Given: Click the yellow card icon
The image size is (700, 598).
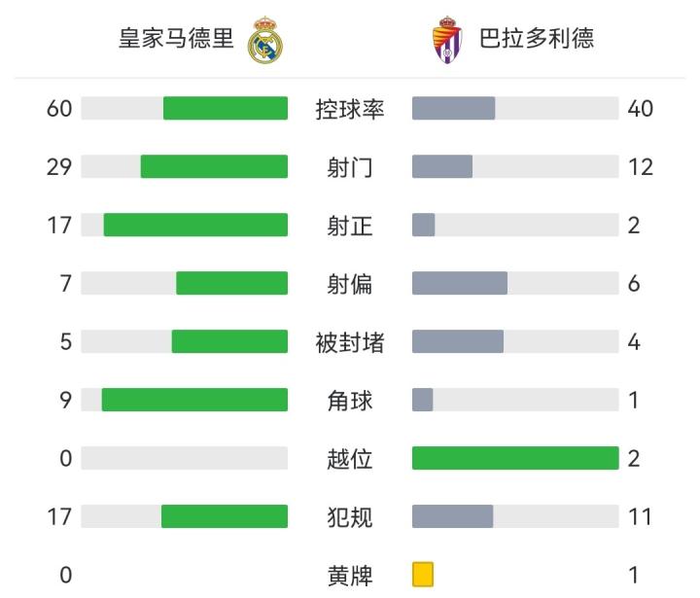Looking at the screenshot, I should pos(423,574).
